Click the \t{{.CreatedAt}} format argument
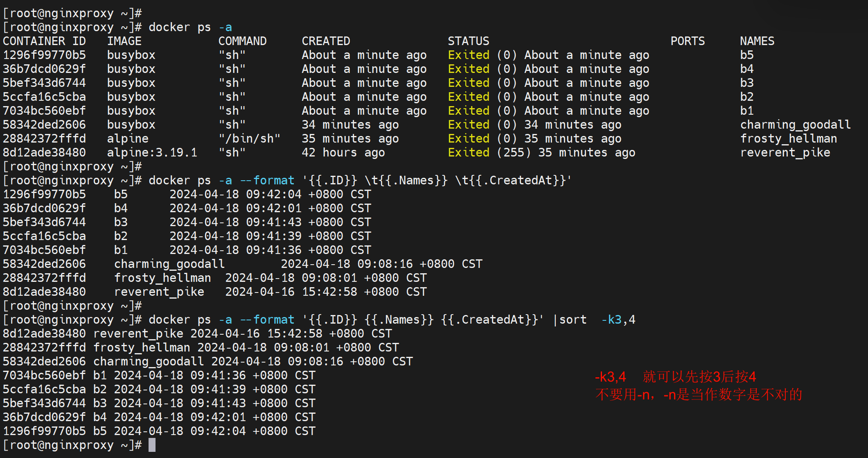The height and width of the screenshot is (458, 868). [513, 180]
